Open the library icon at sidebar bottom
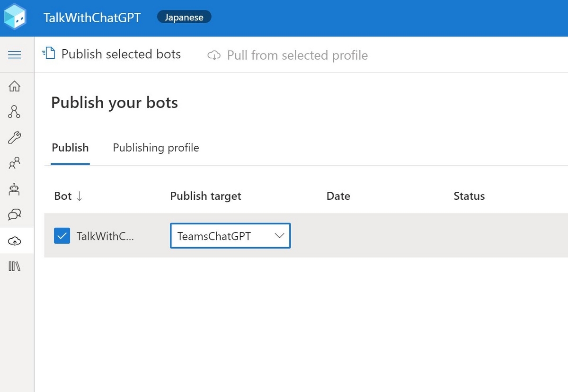The height and width of the screenshot is (392, 568). click(15, 266)
